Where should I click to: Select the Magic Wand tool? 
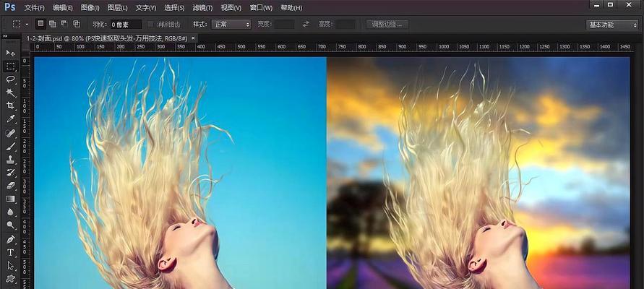(x=11, y=92)
